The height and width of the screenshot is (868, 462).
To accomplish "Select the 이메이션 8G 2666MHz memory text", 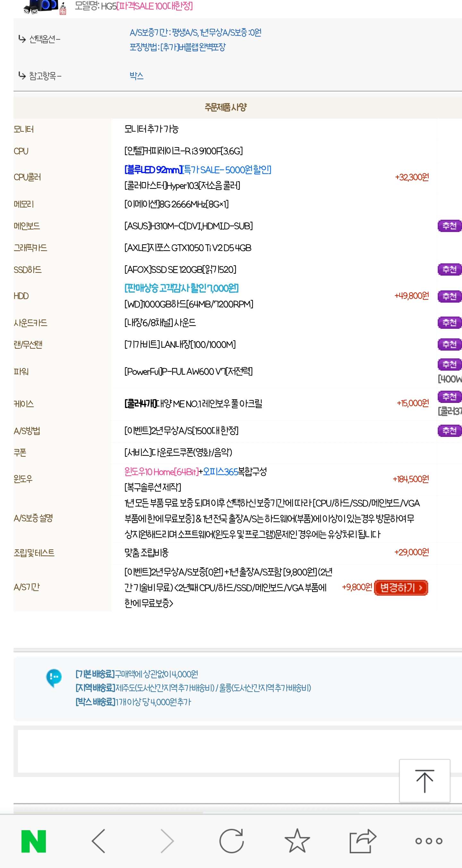I will click(176, 204).
